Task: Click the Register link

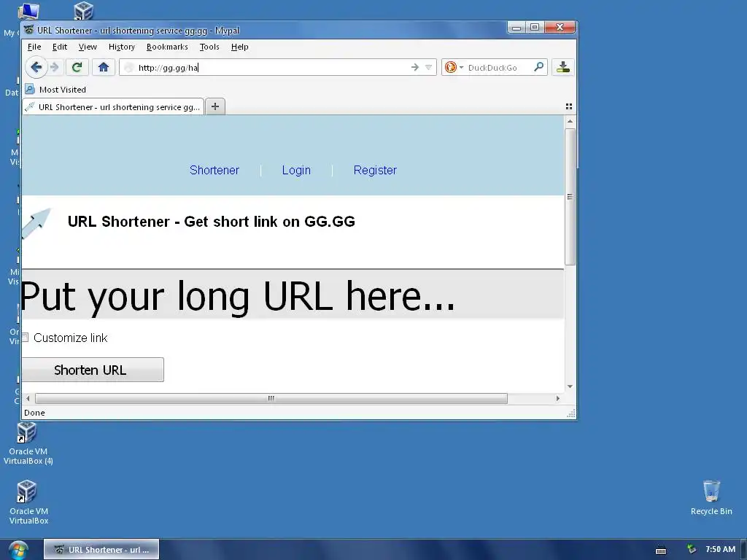Action: 375,170
